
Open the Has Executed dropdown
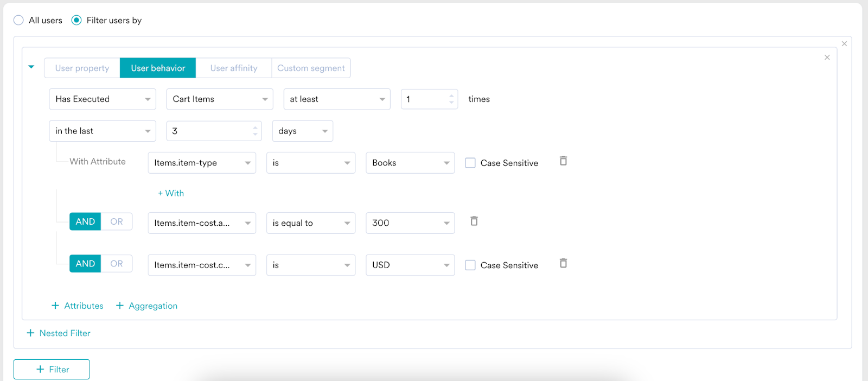point(103,99)
